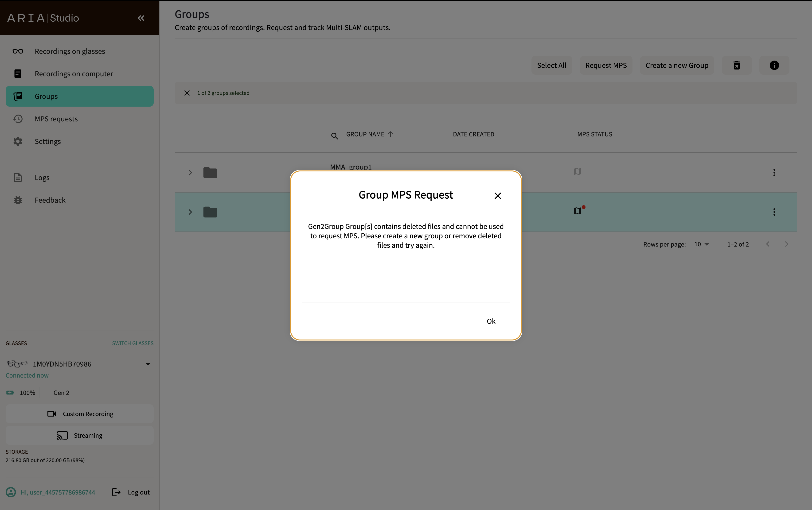The height and width of the screenshot is (510, 812).
Task: Click the history clock icon for MPS requests
Action: tap(18, 119)
